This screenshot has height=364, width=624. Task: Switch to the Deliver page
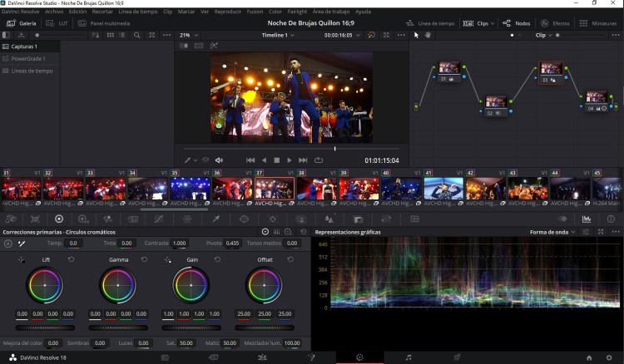(x=457, y=357)
